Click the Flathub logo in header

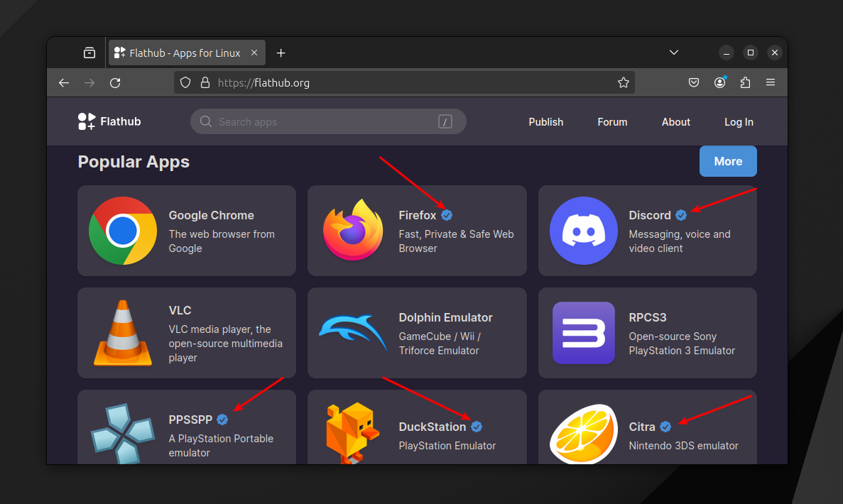click(109, 121)
